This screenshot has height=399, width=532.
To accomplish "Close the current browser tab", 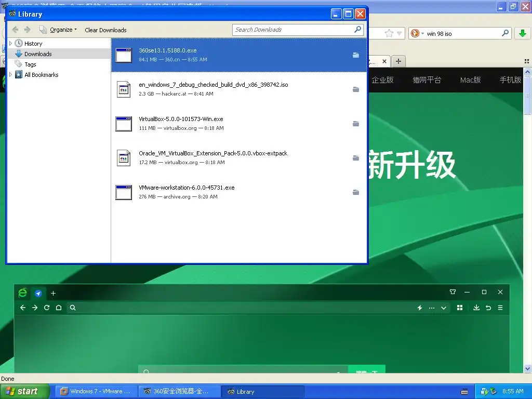I will point(384,61).
